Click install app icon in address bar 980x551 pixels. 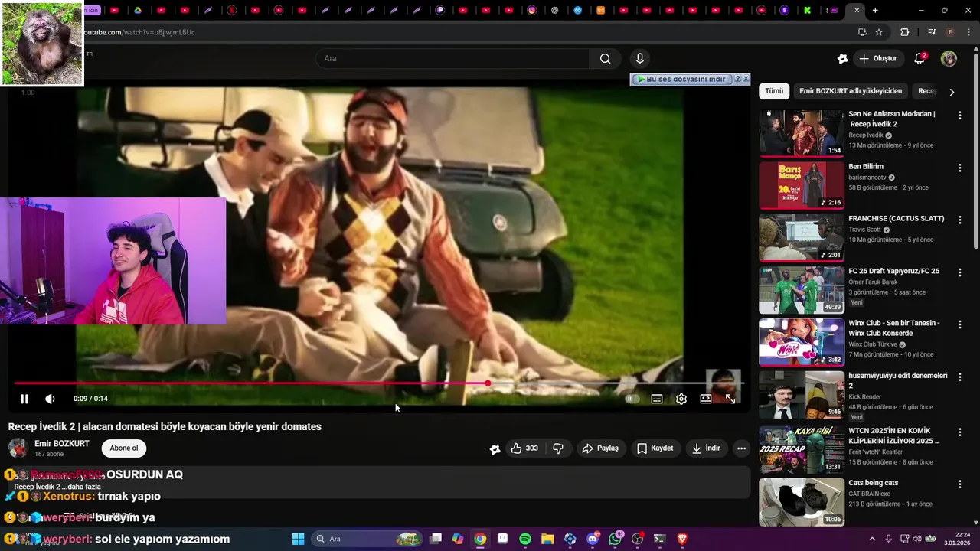[x=862, y=32]
